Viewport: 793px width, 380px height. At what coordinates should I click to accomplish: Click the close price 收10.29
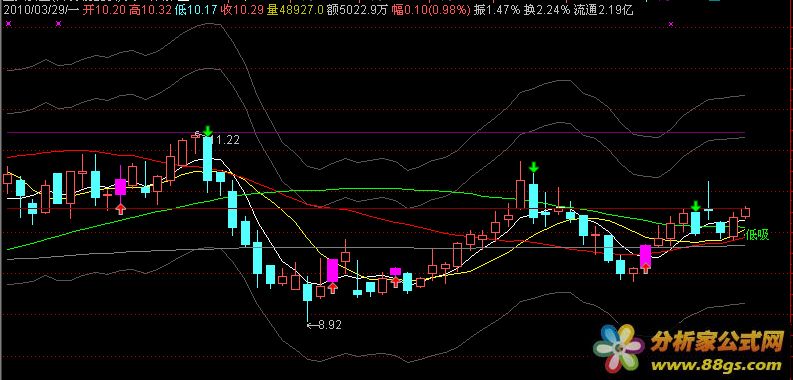pyautogui.click(x=241, y=10)
